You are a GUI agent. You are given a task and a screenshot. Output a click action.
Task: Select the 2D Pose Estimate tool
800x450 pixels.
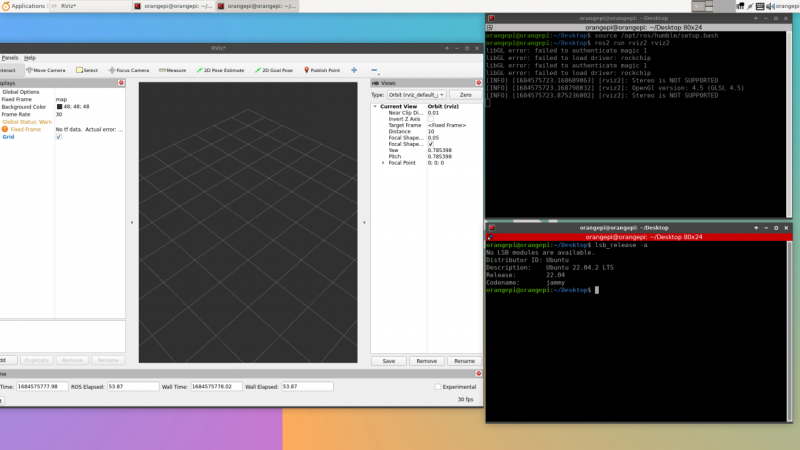[220, 70]
